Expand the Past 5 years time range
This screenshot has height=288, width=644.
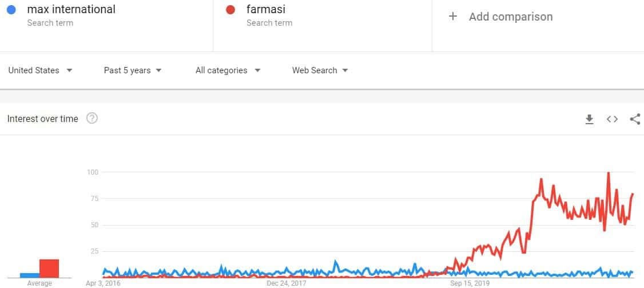point(133,70)
